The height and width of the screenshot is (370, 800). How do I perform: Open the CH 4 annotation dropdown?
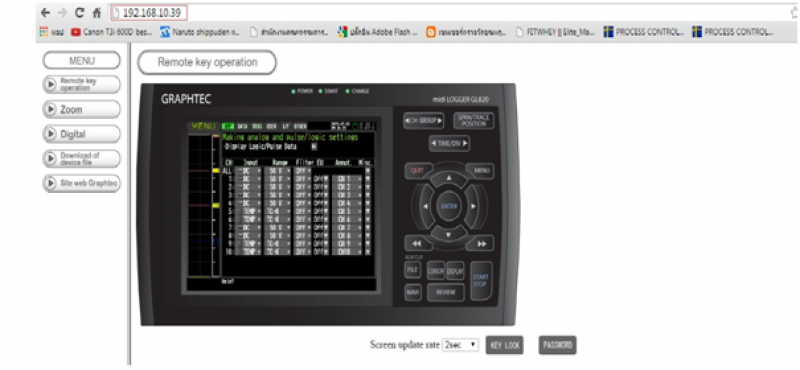(348, 203)
